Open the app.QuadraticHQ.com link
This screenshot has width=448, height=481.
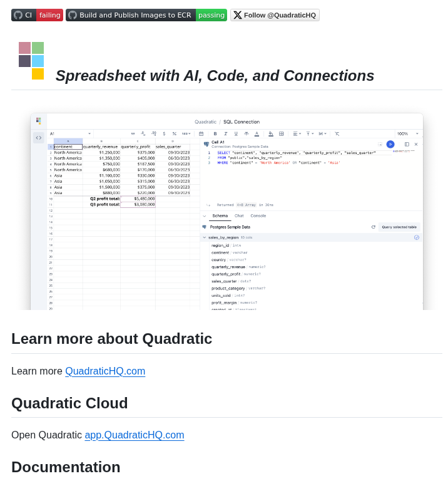click(x=135, y=435)
